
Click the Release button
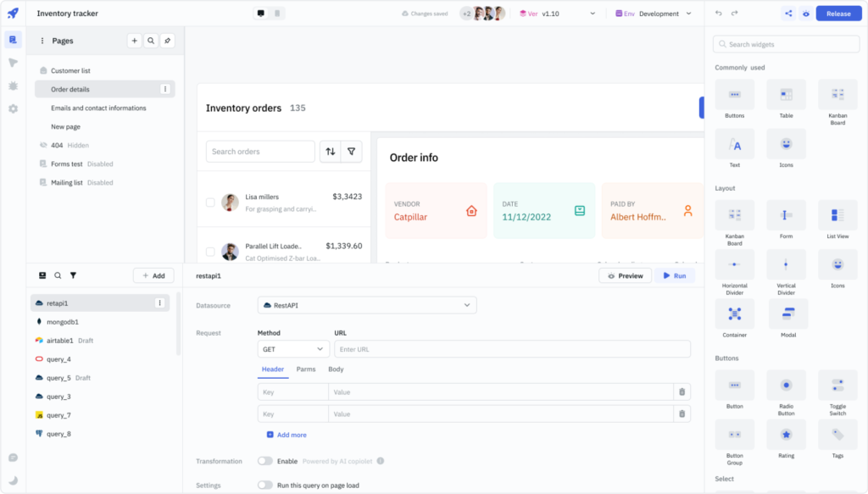point(837,13)
